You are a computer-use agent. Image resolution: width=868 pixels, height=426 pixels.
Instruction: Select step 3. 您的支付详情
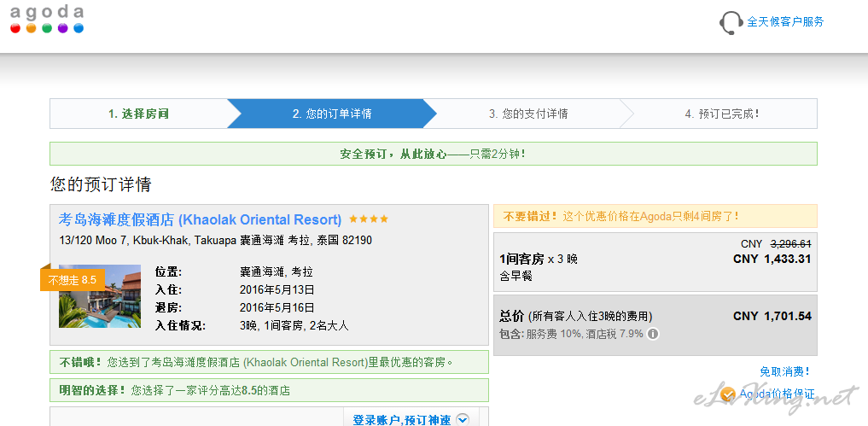pyautogui.click(x=528, y=114)
